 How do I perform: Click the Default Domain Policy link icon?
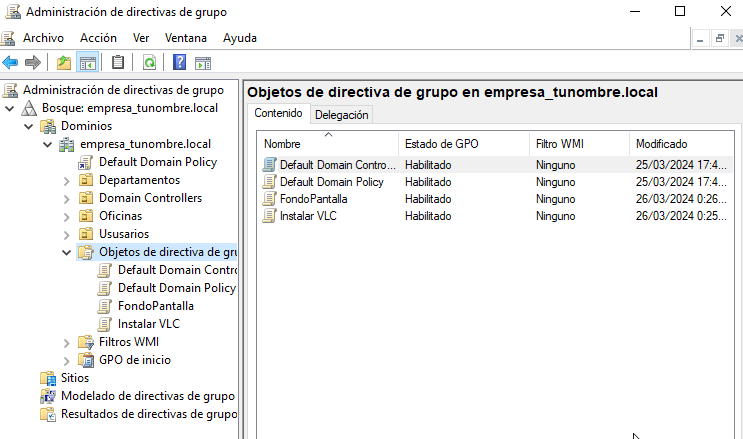(x=86, y=163)
